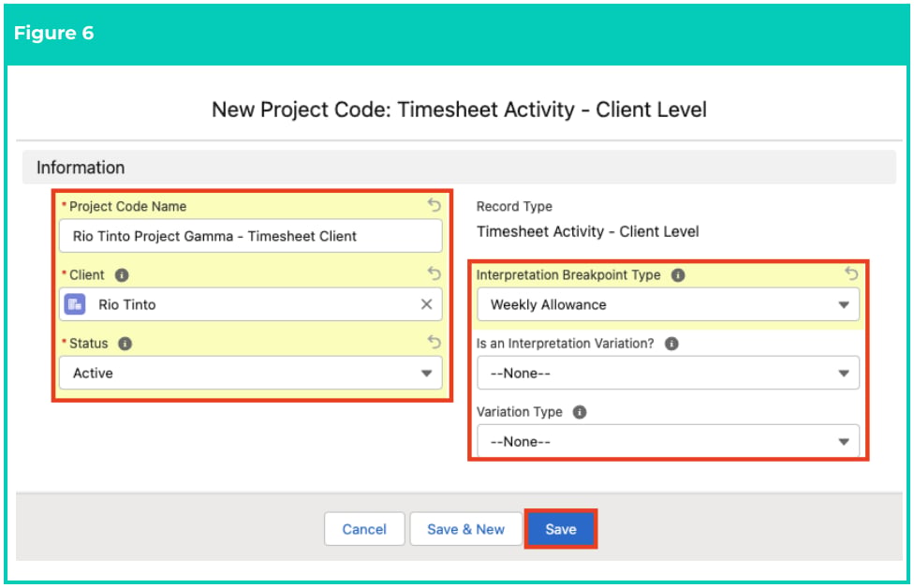Show help for Is an Interpretation Variation

pyautogui.click(x=671, y=344)
